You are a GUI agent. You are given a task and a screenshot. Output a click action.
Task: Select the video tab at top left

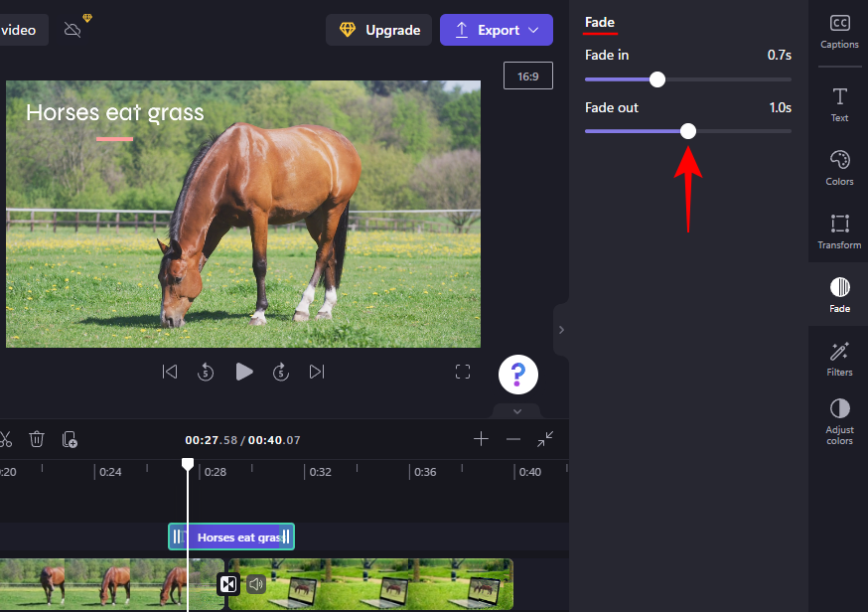22,29
